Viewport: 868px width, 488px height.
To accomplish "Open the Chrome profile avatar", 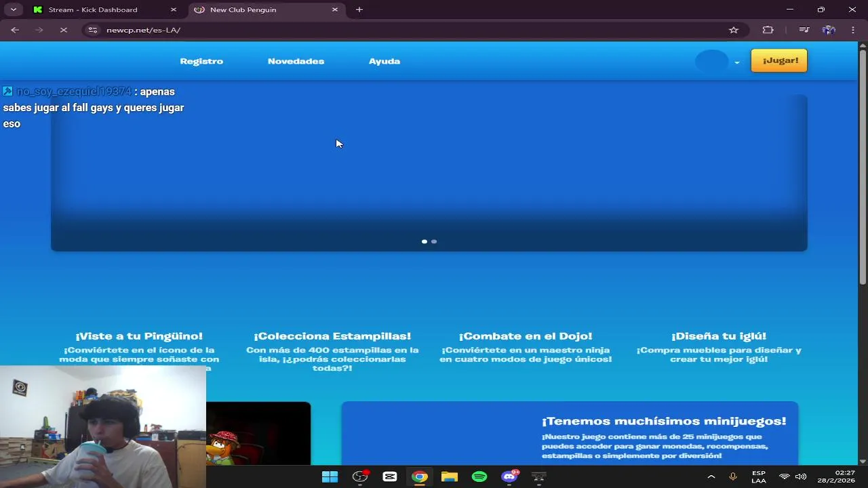I will 828,30.
